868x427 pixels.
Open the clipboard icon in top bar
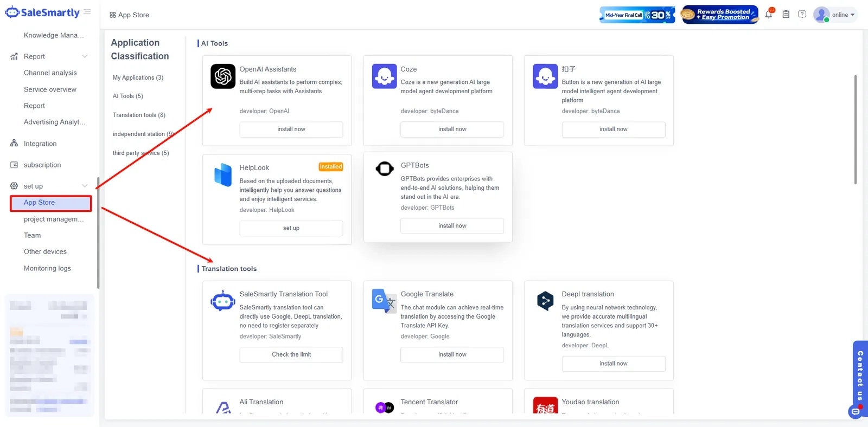click(x=786, y=15)
